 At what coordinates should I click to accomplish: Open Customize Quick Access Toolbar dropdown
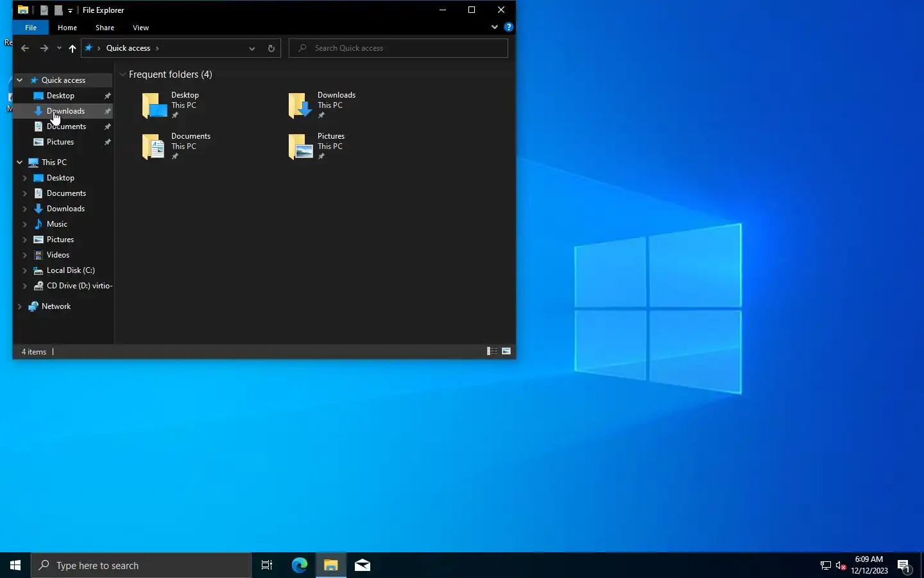tap(70, 10)
